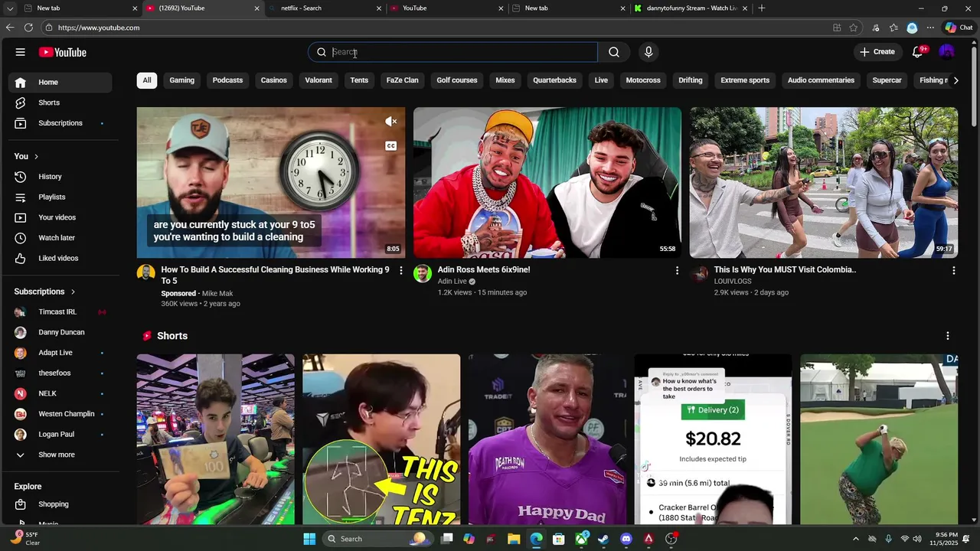Open the Danny Duncan subscription

[60, 332]
